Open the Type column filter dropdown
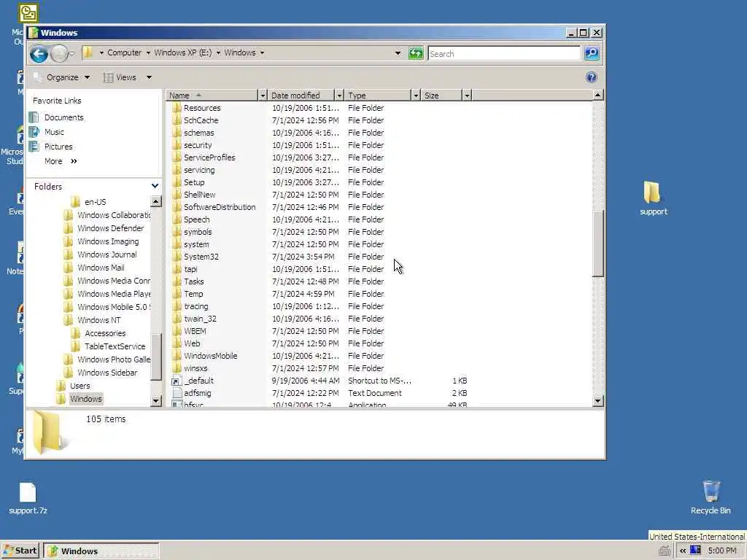Screen dimensions: 747x560 [x=416, y=96]
